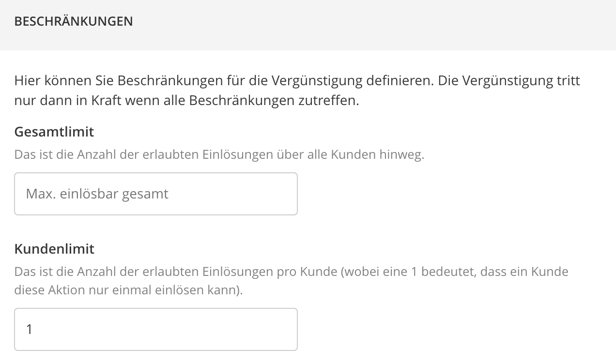Click the word "hinweg" in Gesamtlimit hint
Viewport: 616px width, 364px height.
(x=401, y=155)
